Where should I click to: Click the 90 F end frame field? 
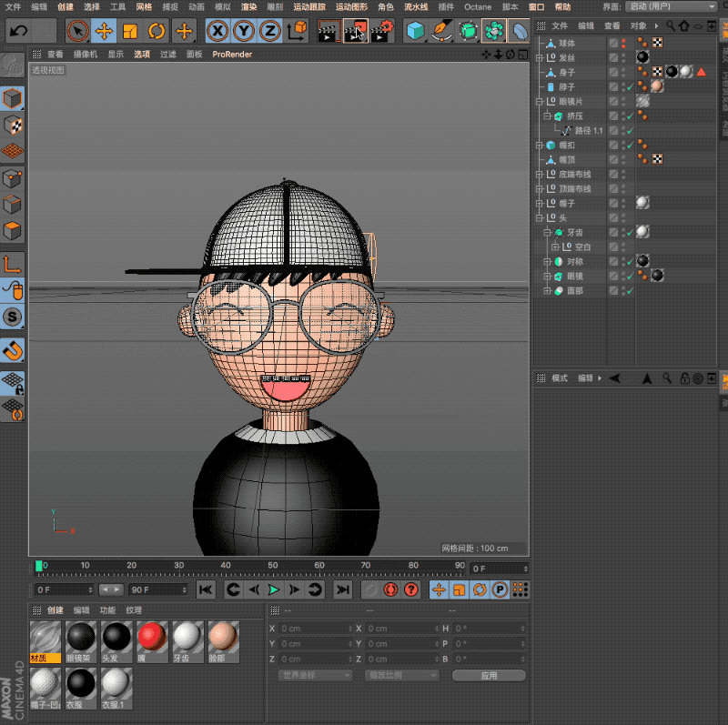click(157, 590)
